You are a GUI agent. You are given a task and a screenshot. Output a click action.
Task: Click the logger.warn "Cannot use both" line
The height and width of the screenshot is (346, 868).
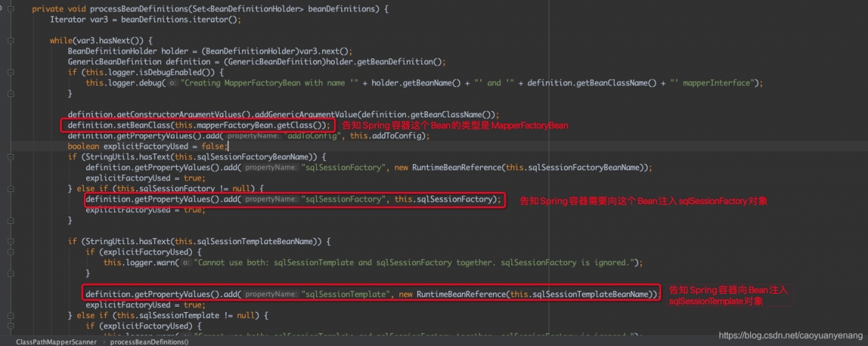pos(372,263)
